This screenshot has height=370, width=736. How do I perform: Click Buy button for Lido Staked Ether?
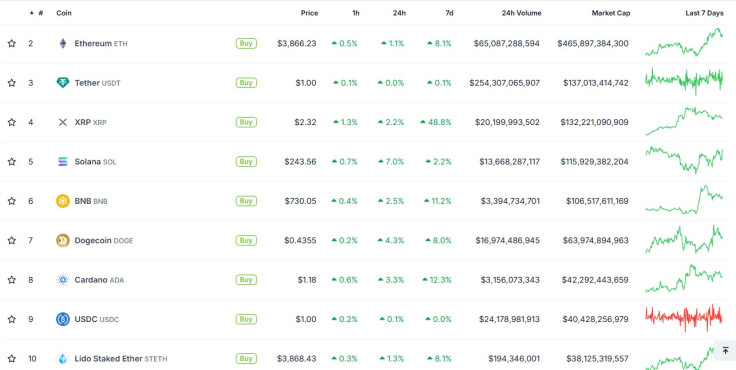click(x=246, y=359)
